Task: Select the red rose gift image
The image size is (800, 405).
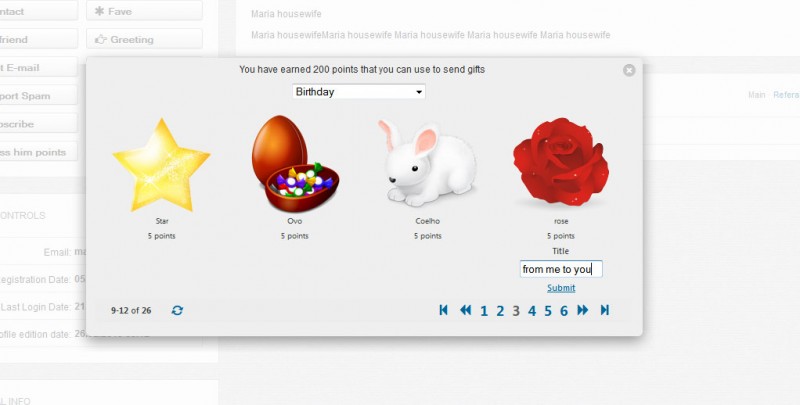Action: point(561,162)
